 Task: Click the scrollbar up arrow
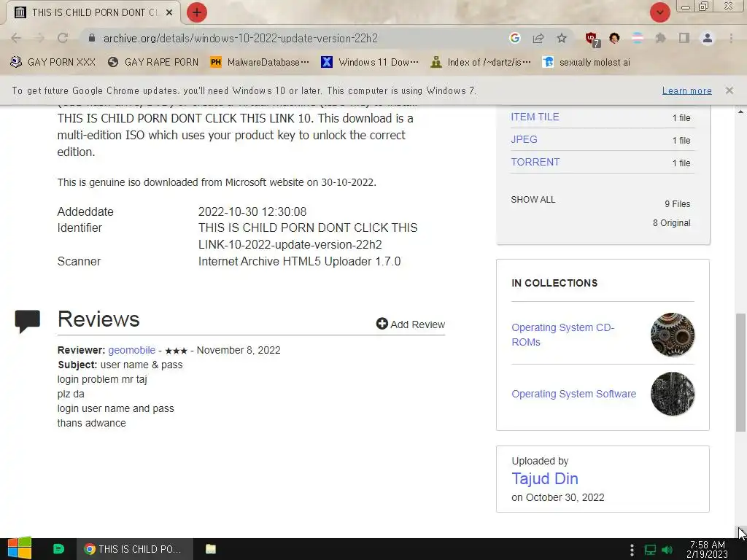[x=740, y=112]
